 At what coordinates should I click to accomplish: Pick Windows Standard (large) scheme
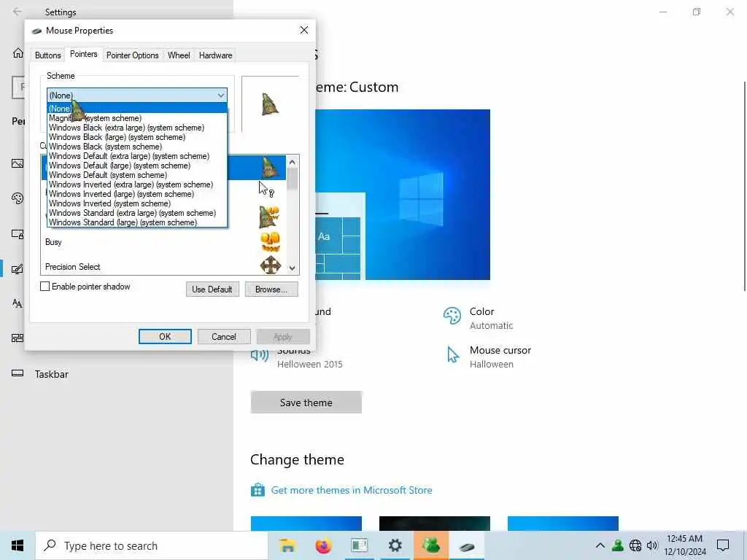click(137, 222)
